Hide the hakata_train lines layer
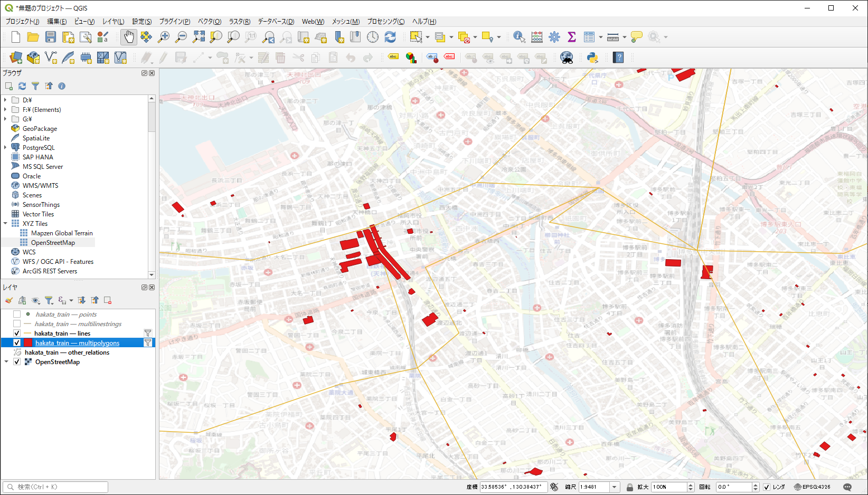The image size is (868, 495). click(x=17, y=334)
